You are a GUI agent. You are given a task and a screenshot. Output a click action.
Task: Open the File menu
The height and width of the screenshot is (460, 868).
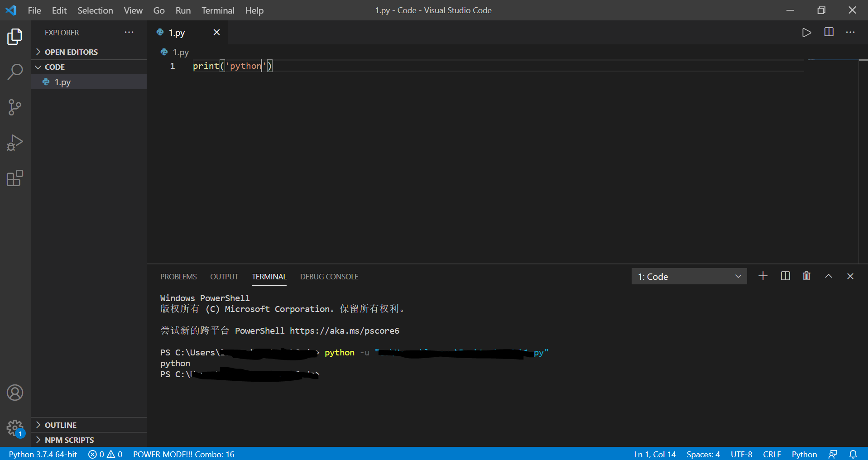click(x=34, y=10)
